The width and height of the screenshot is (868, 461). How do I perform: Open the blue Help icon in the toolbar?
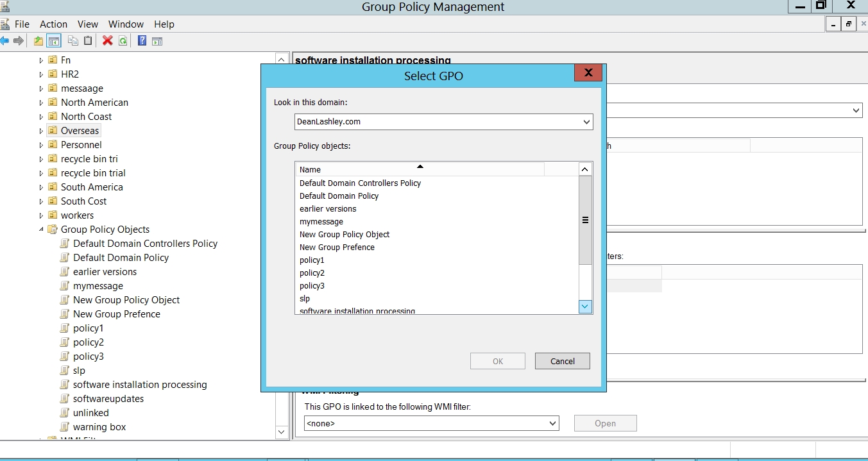pos(142,41)
